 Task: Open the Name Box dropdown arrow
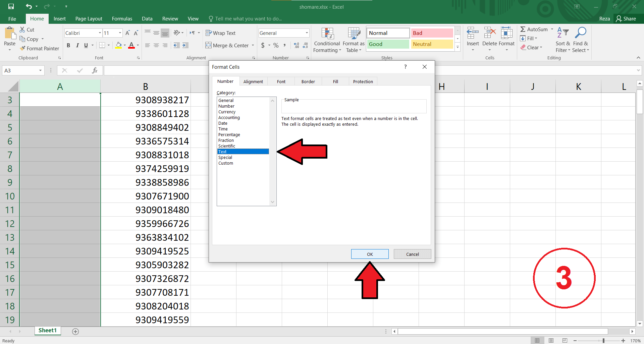[x=40, y=70]
